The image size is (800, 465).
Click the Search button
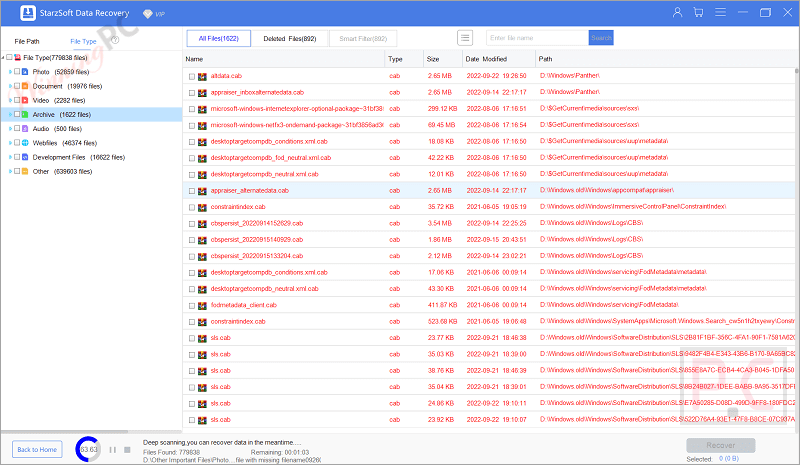(x=601, y=38)
